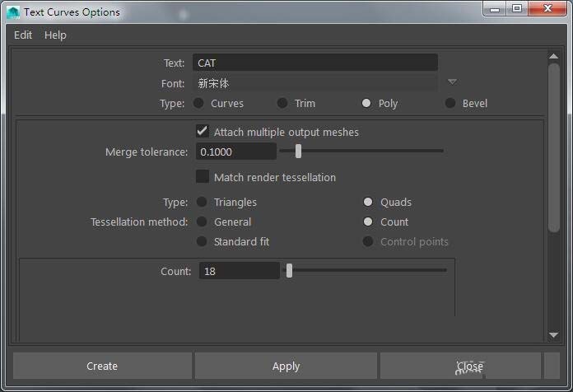Screen dimensions: 573x392
Task: Choose General tessellation method
Action: [x=202, y=222]
